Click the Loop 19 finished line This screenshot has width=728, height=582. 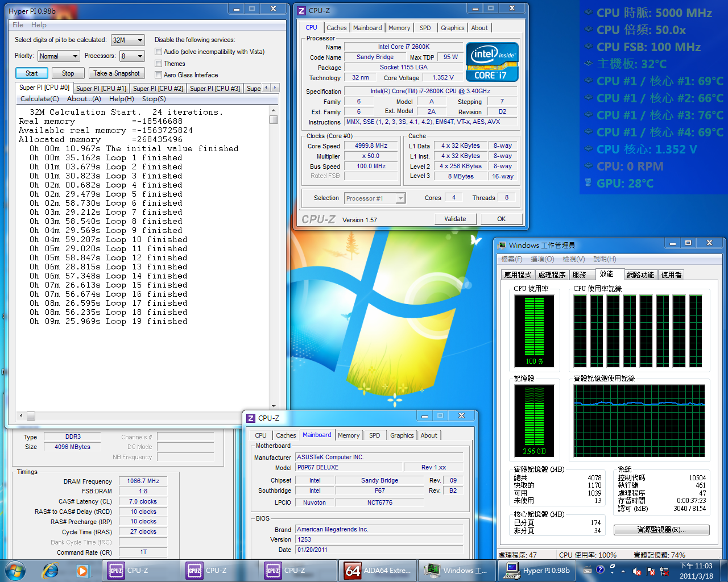tap(108, 322)
